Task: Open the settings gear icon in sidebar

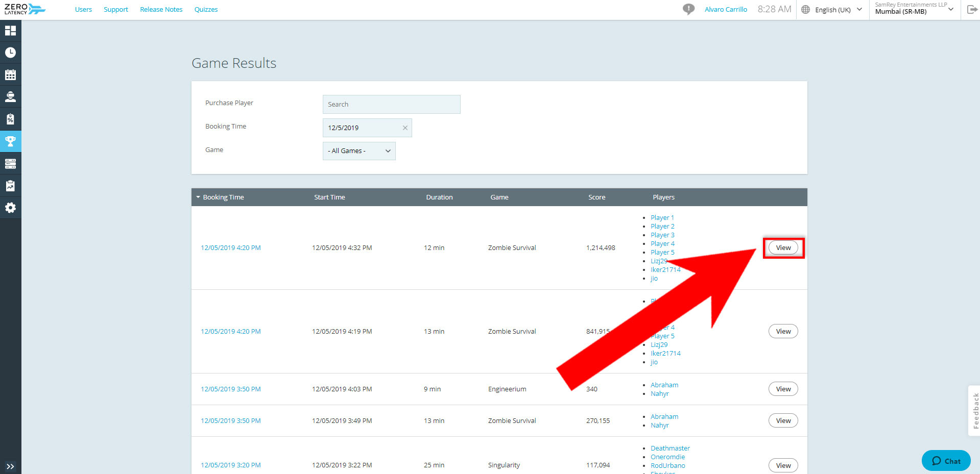Action: [x=10, y=208]
